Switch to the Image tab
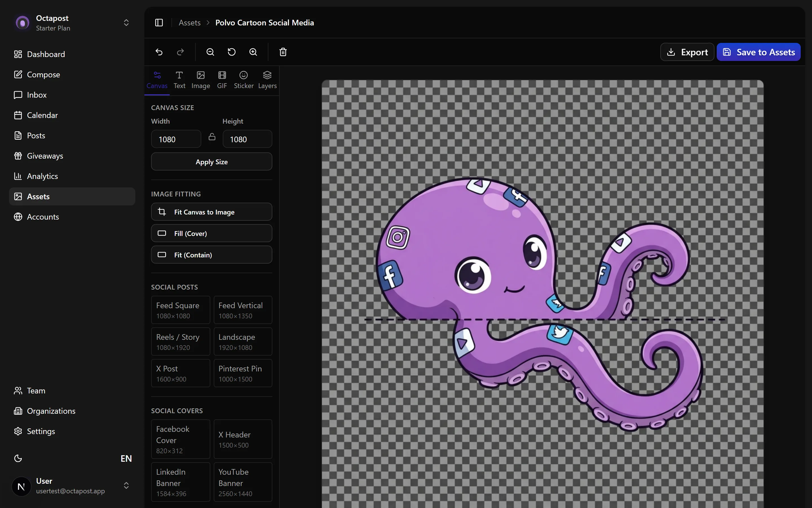This screenshot has width=812, height=508. pyautogui.click(x=201, y=80)
